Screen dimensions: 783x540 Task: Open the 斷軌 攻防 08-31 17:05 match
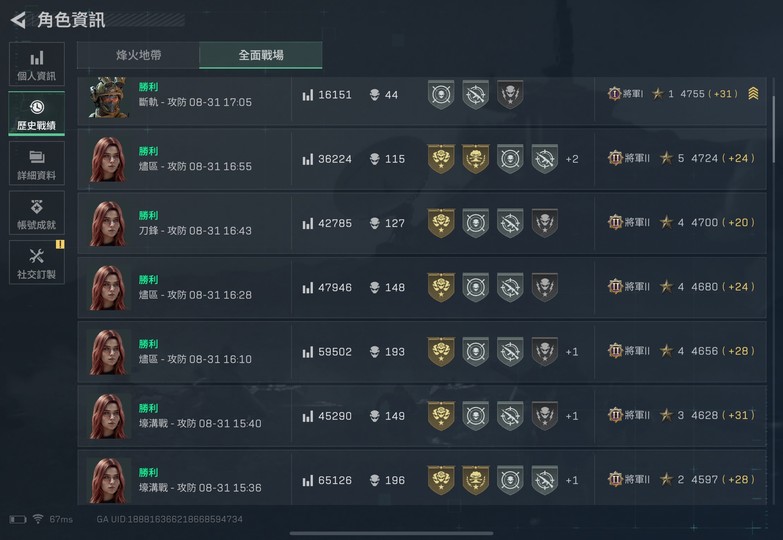coord(195,102)
